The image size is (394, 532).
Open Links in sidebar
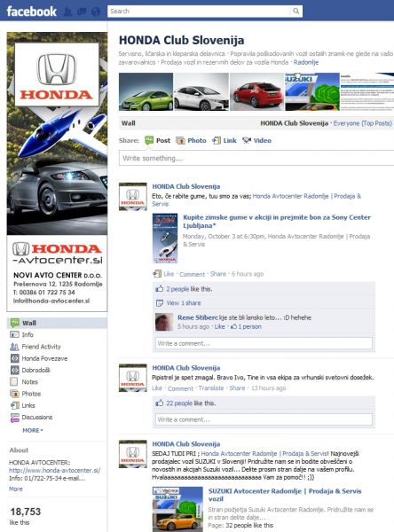(x=28, y=405)
